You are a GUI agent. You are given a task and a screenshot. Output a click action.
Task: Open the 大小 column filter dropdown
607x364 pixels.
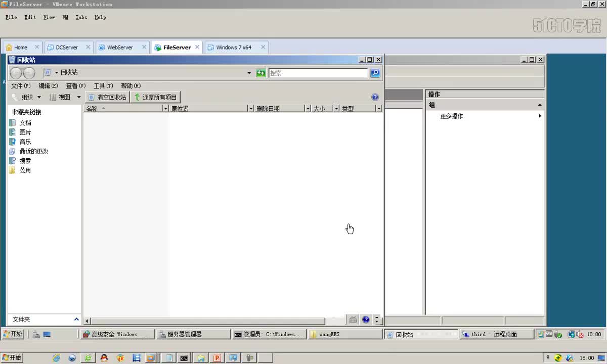[x=336, y=109]
